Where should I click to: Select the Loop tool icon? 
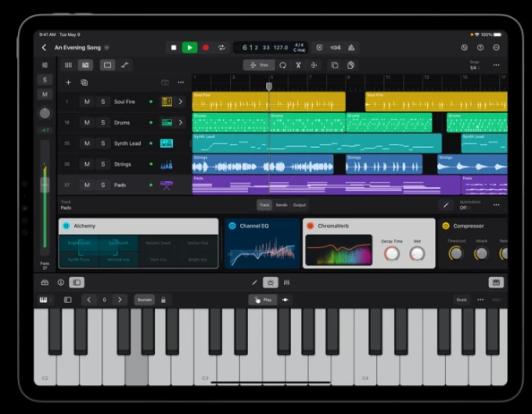282,65
